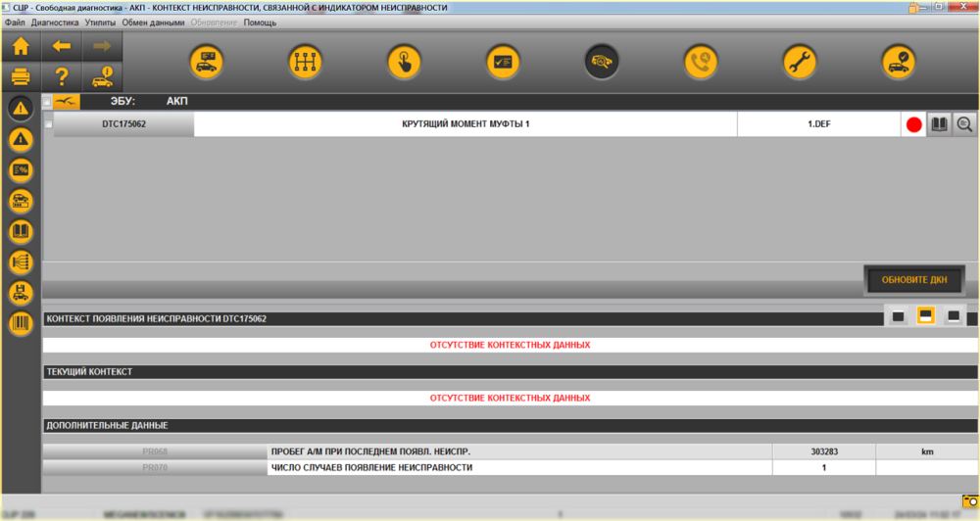Open the phone support icon
This screenshot has height=521, width=980.
tap(701, 62)
